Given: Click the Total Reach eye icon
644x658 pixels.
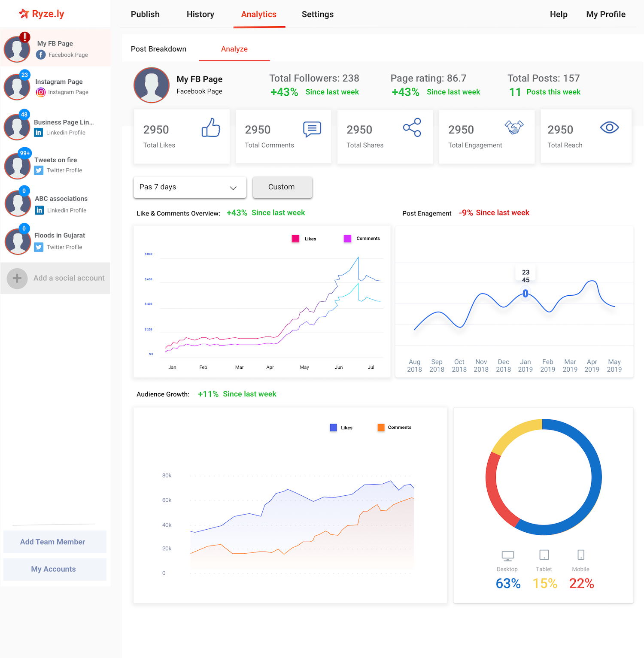Looking at the screenshot, I should point(609,127).
